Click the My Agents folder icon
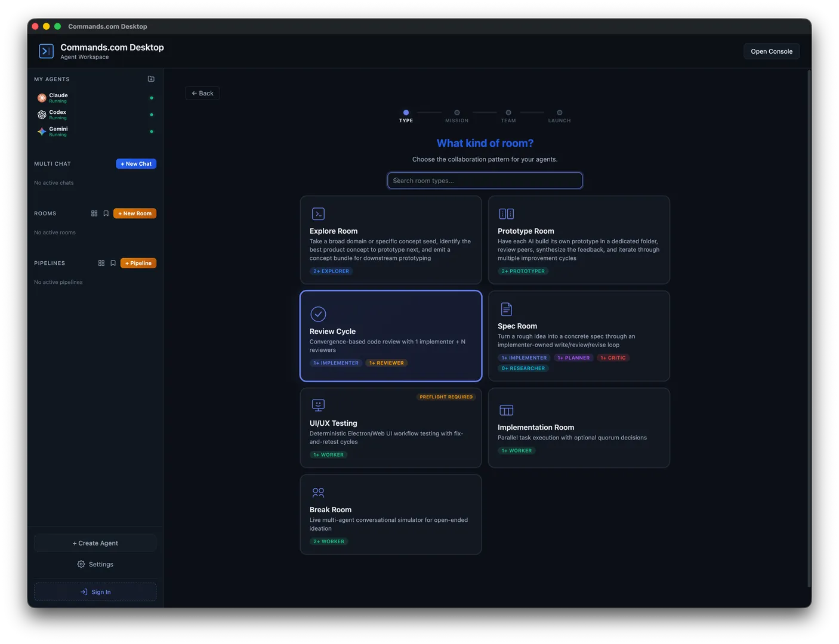Screen dimensions: 839x644 [151, 79]
